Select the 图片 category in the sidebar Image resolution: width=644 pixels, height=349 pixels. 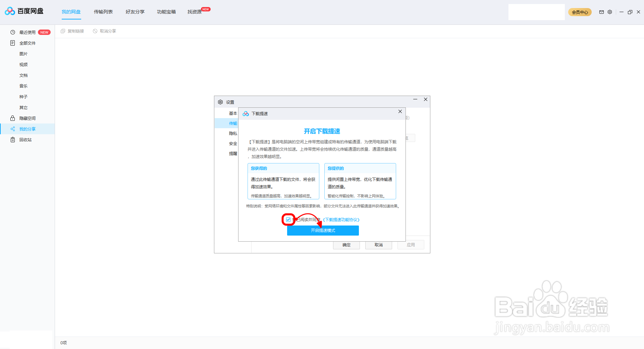[23, 54]
